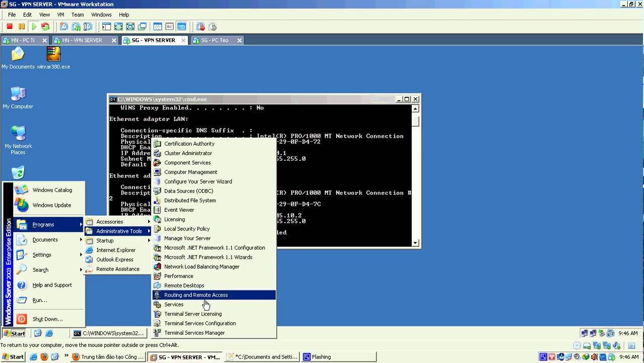Open Configure Your Server Wizard
Viewport: 644px width, 363px height.
click(214, 181)
